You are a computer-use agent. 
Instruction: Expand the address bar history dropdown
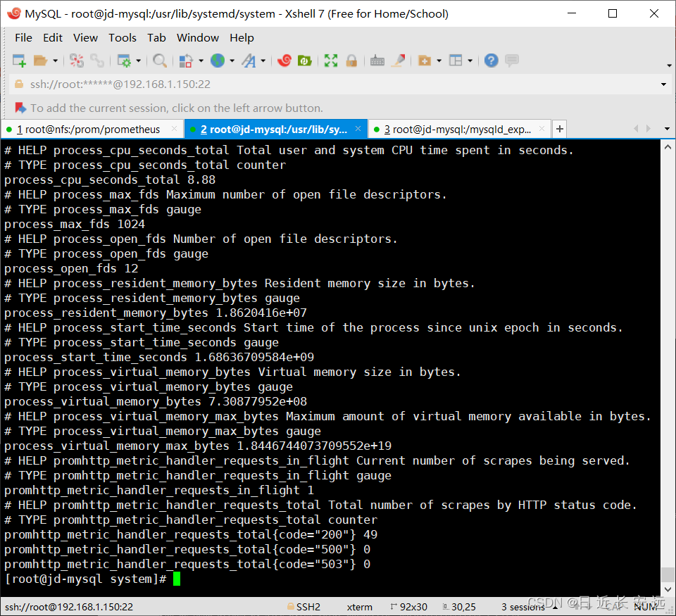point(663,84)
